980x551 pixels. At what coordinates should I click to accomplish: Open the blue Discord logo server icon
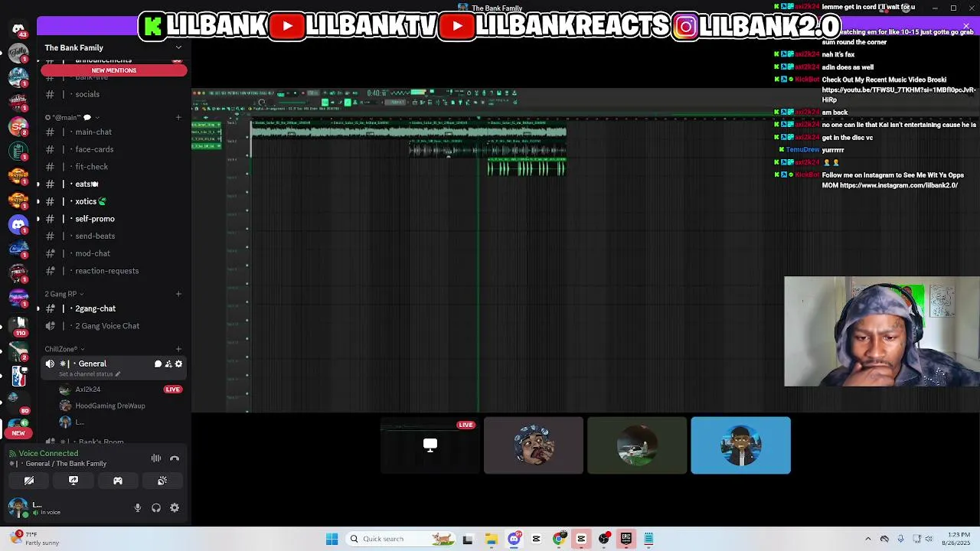(x=18, y=224)
